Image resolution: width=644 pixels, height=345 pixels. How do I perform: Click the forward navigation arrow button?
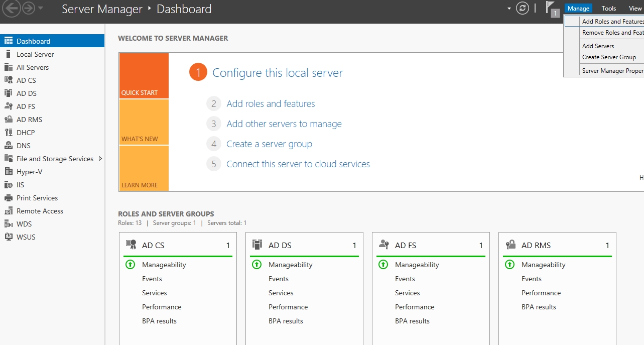(x=28, y=8)
